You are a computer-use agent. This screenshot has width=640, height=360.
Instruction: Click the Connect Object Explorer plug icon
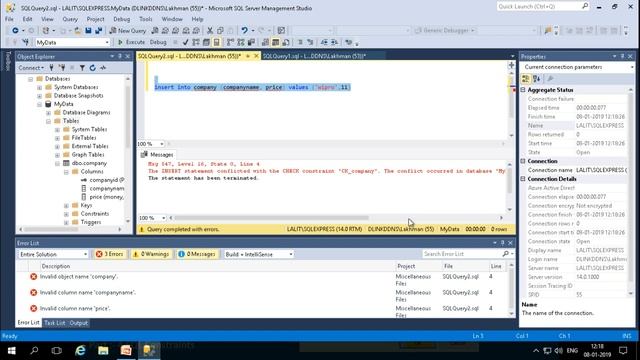point(51,68)
